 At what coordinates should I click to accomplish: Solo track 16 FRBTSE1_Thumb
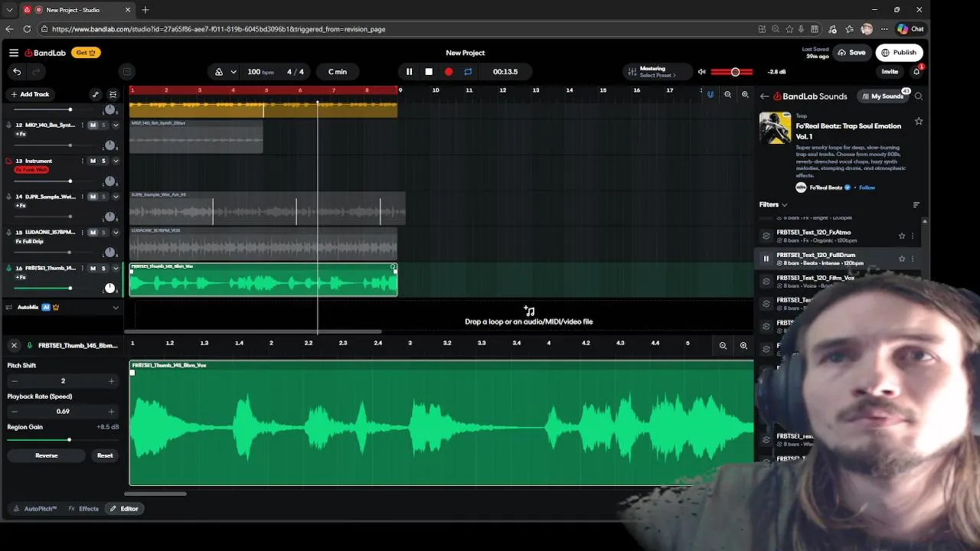tap(103, 269)
